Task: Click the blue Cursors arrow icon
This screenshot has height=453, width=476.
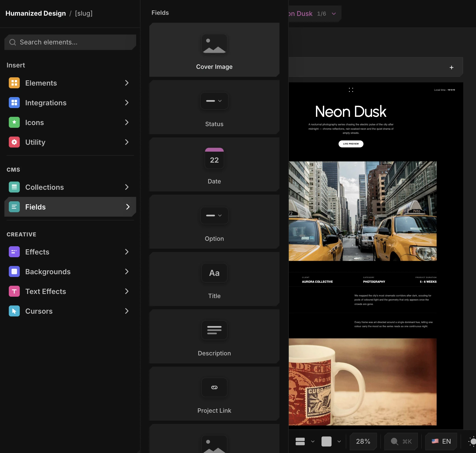Action: pos(14,311)
